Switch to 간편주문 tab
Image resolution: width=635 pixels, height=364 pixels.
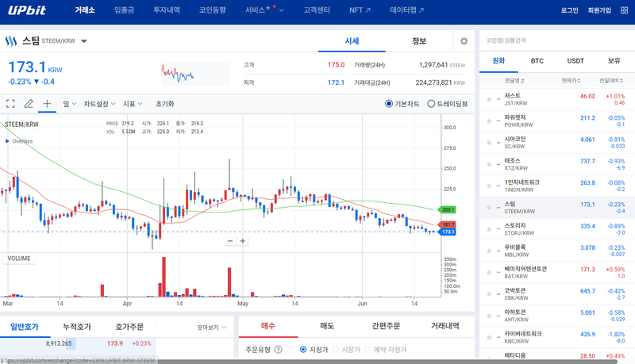point(386,326)
